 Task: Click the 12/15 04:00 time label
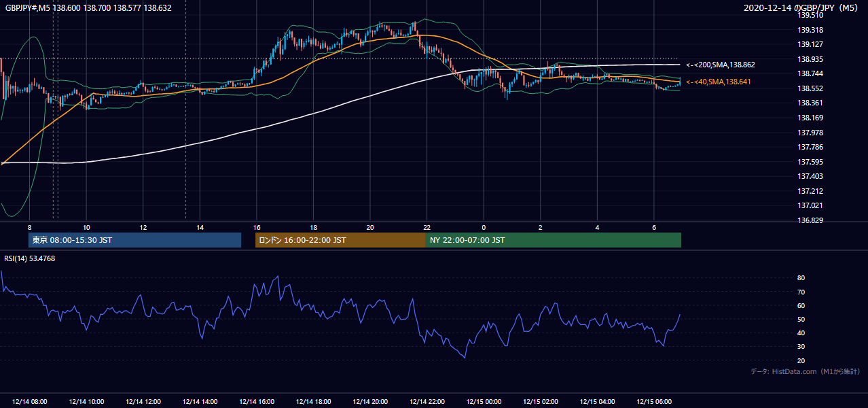pyautogui.click(x=597, y=402)
